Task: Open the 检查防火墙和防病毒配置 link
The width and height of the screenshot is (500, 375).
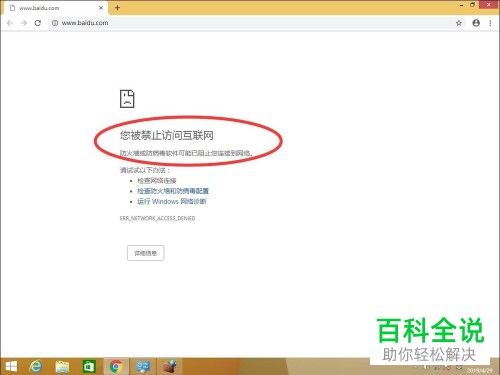Action: 173,191
